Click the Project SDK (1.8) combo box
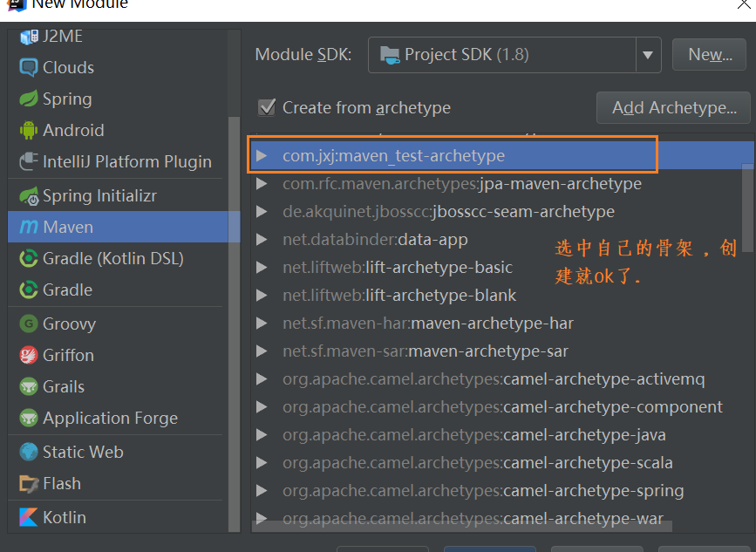 tap(514, 55)
